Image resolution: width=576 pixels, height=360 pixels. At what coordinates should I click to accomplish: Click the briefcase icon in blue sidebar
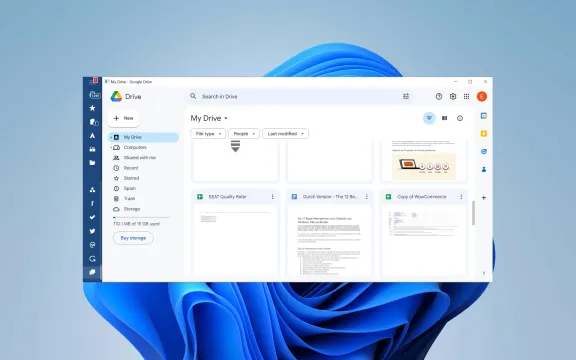pos(93,149)
